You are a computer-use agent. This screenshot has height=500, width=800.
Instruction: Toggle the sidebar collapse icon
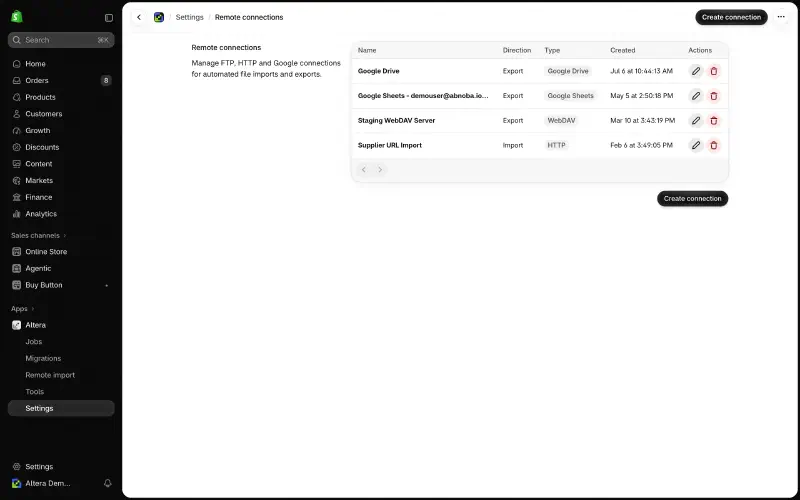point(109,18)
